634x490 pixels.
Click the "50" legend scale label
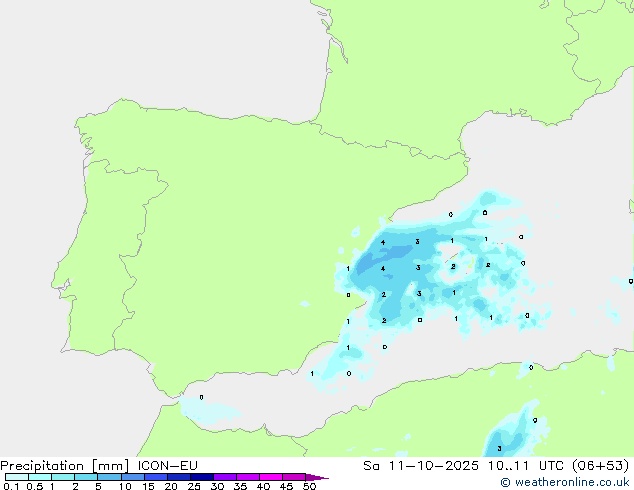pos(309,486)
